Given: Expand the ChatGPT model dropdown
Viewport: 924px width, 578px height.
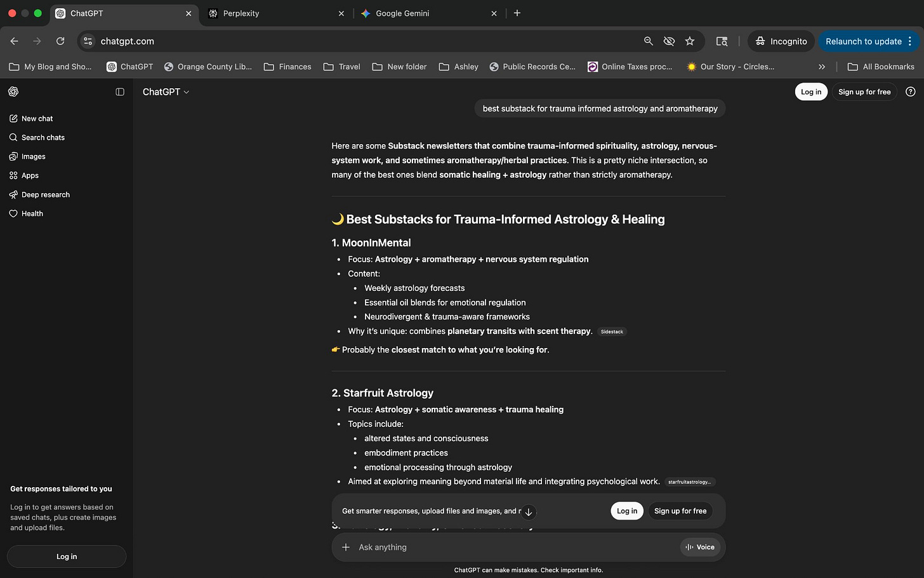Looking at the screenshot, I should [x=166, y=92].
